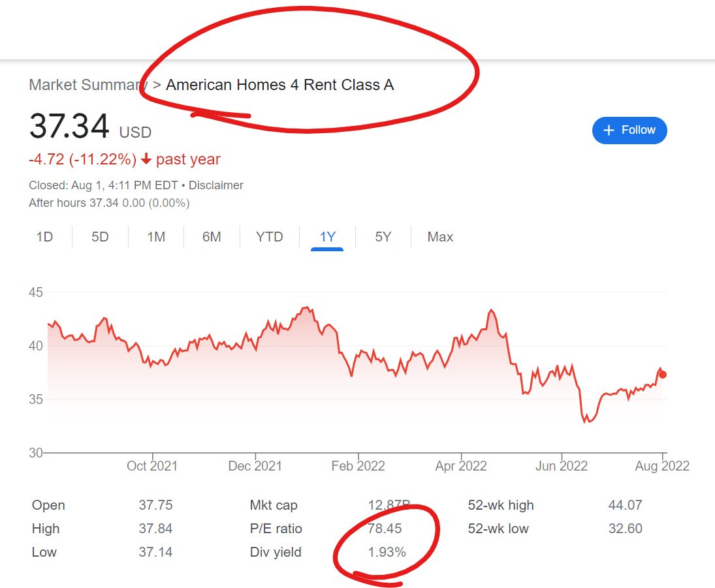Click the plus icon on Follow button
This screenshot has height=588, width=715.
609,130
